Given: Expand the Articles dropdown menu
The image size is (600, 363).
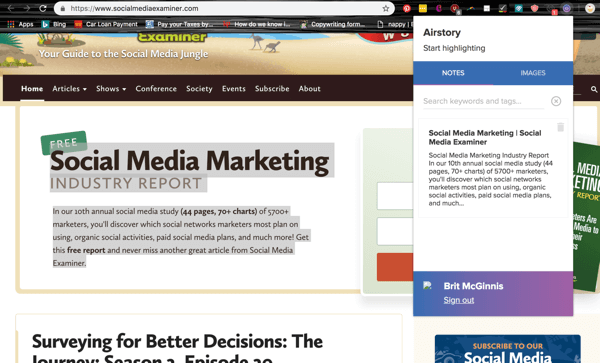Looking at the screenshot, I should (69, 88).
